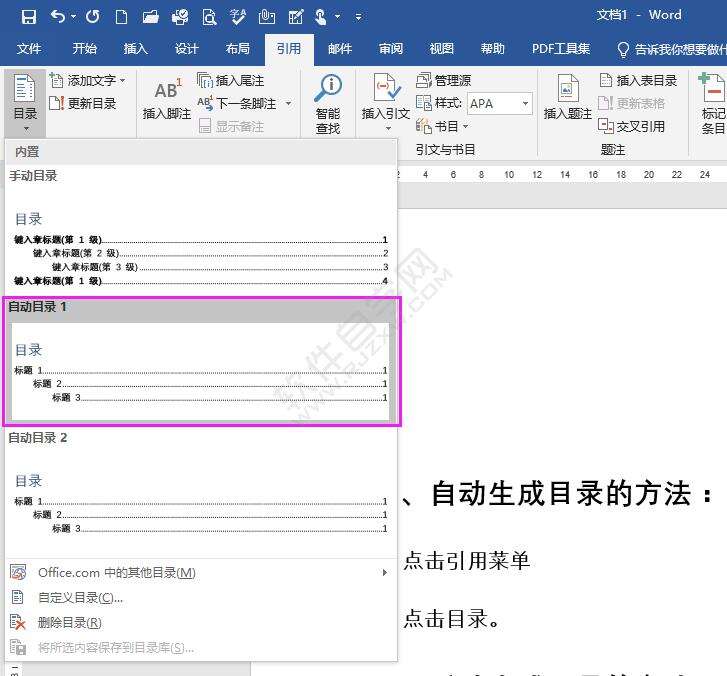This screenshot has width=727, height=676.
Task: Click the touch/mouse mode hand icon
Action: click(321, 17)
